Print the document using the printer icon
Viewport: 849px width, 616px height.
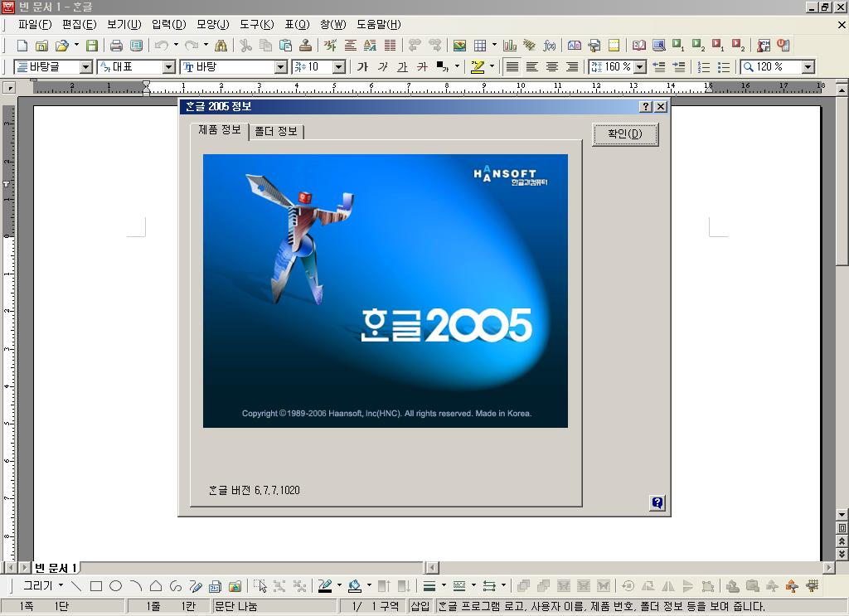(x=116, y=46)
